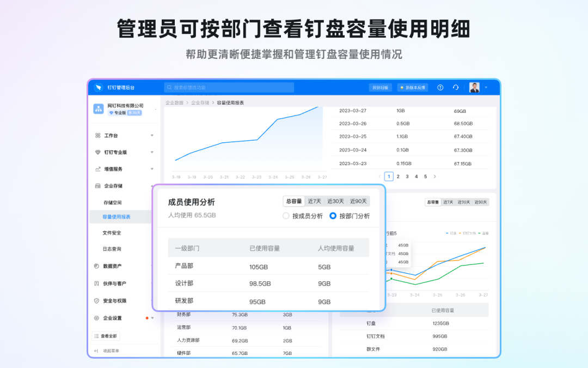Click the 查看全部 button
The image size is (588, 368).
106,336
